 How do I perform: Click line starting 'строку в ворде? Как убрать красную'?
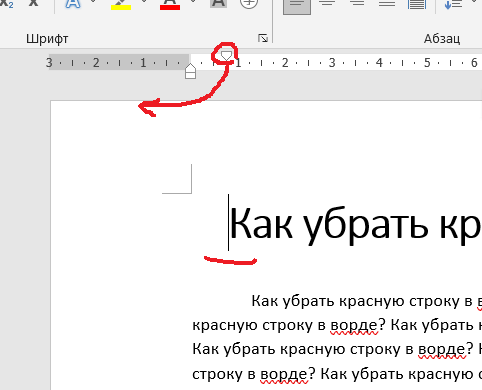click(x=337, y=374)
